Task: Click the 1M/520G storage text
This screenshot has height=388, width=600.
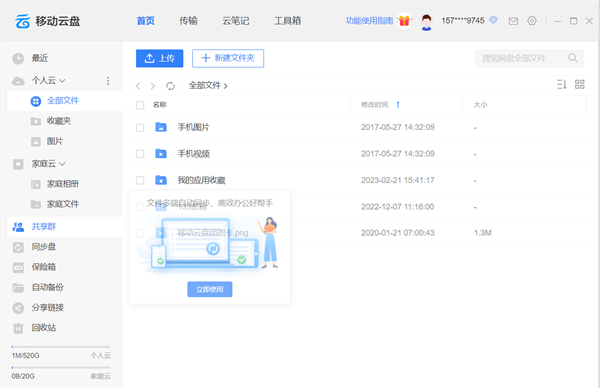Action: (x=25, y=356)
